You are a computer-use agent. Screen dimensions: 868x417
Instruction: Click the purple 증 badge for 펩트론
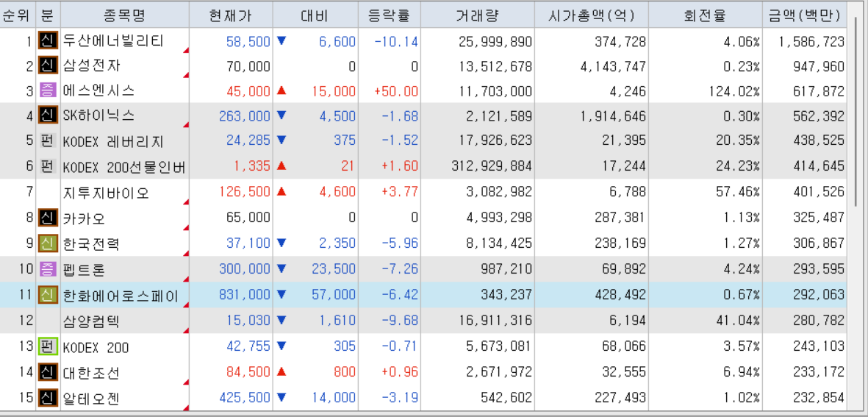coord(48,269)
